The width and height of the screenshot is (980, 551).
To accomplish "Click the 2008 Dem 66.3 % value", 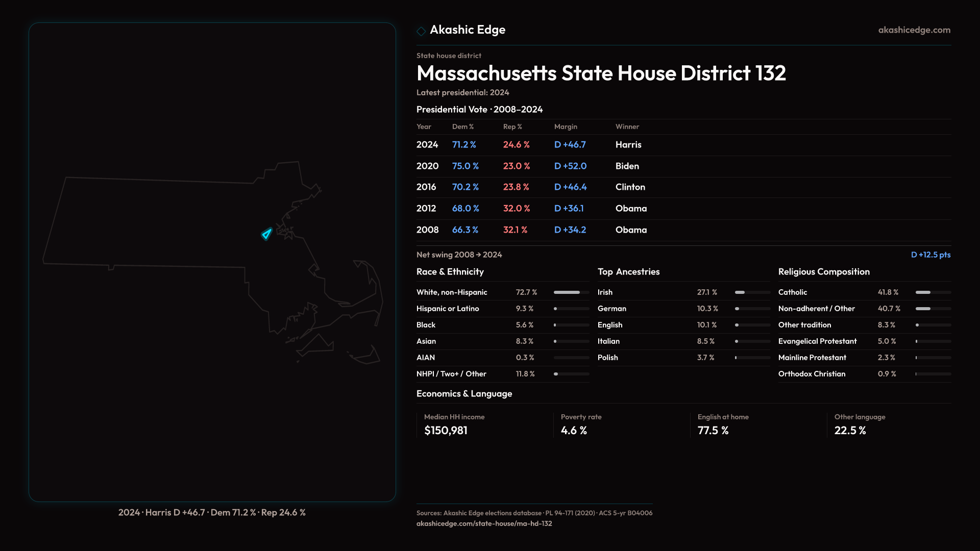I will (465, 230).
